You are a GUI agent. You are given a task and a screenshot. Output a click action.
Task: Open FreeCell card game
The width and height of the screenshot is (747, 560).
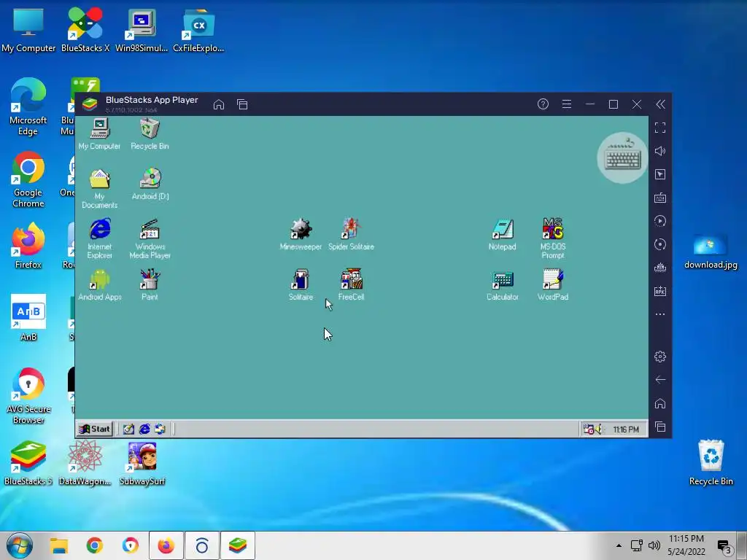coord(351,284)
